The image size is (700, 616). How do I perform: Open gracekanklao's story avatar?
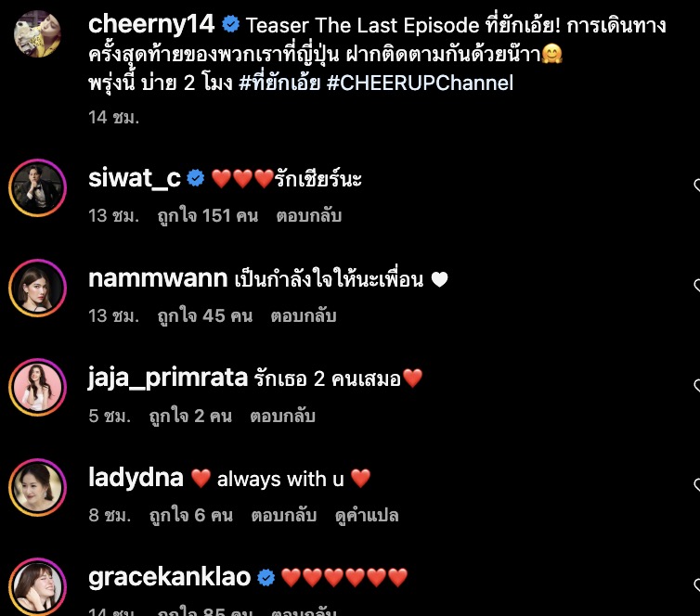(x=37, y=586)
